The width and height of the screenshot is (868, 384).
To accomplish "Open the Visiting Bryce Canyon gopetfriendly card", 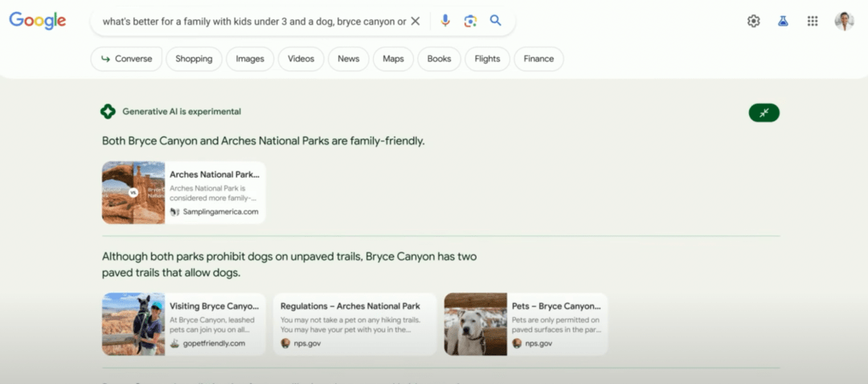I will pyautogui.click(x=184, y=324).
